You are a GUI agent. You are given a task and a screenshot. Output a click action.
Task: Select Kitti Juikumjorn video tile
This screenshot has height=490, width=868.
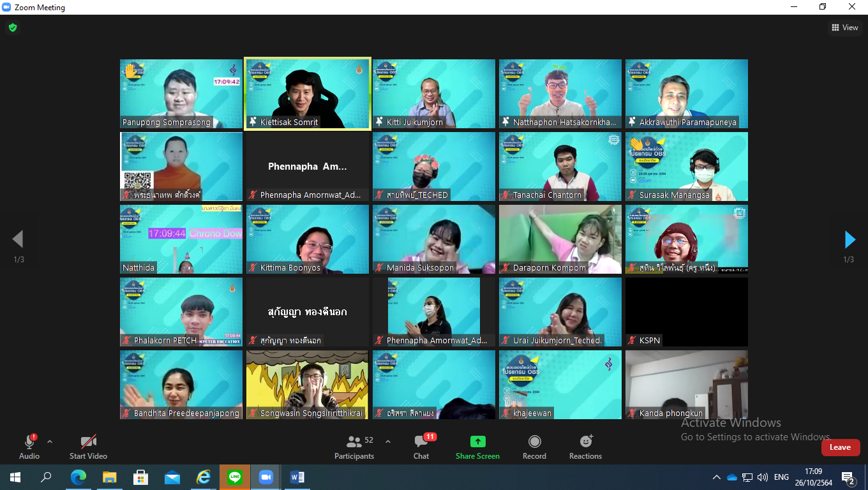coord(434,94)
